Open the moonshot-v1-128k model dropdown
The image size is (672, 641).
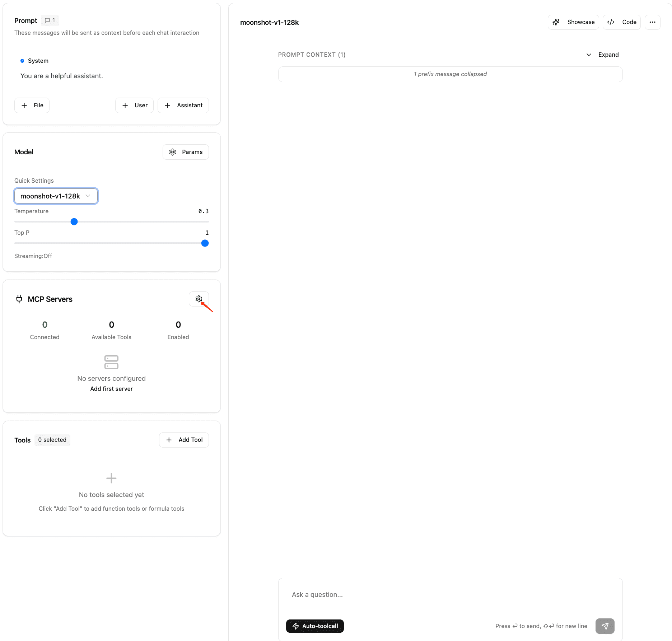point(56,196)
